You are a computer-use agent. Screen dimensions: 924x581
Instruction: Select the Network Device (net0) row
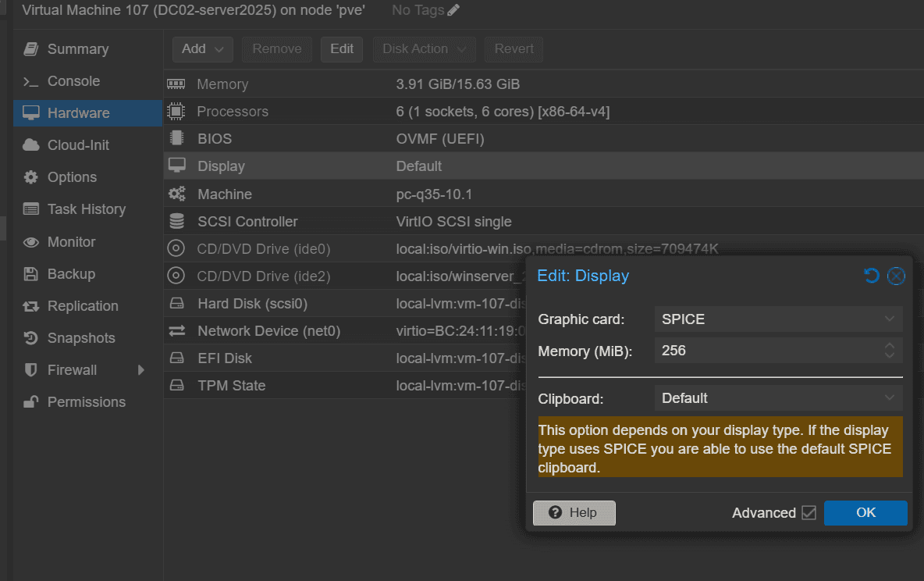click(x=345, y=331)
